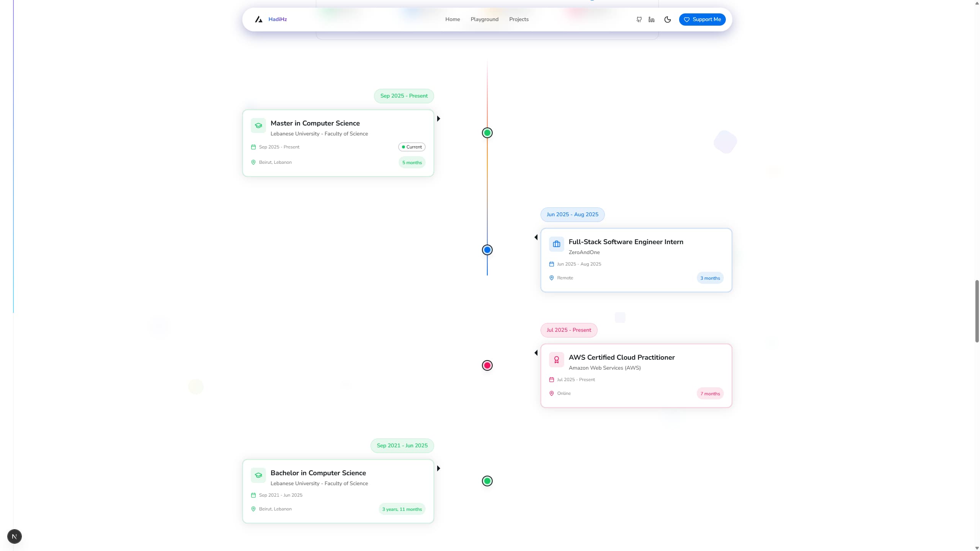Open the GitHub profile icon in navbar

coord(639,19)
